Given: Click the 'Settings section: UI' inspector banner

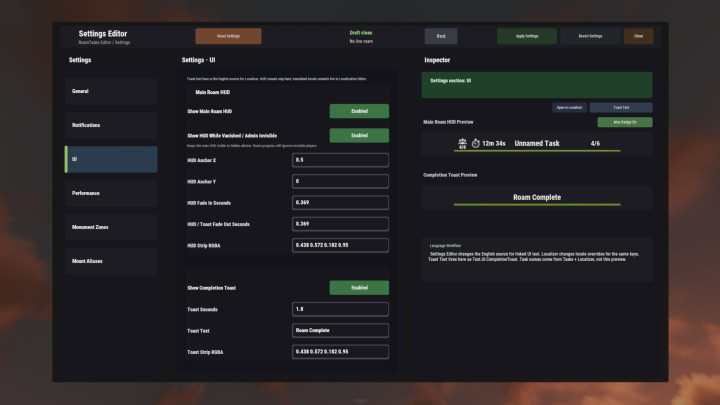Looking at the screenshot, I should (x=537, y=85).
